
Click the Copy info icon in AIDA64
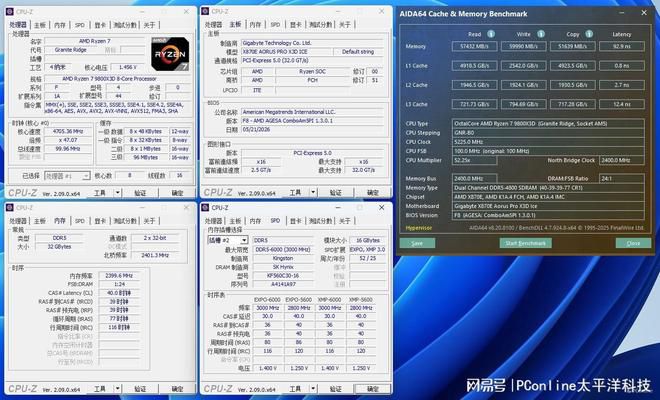point(589,34)
